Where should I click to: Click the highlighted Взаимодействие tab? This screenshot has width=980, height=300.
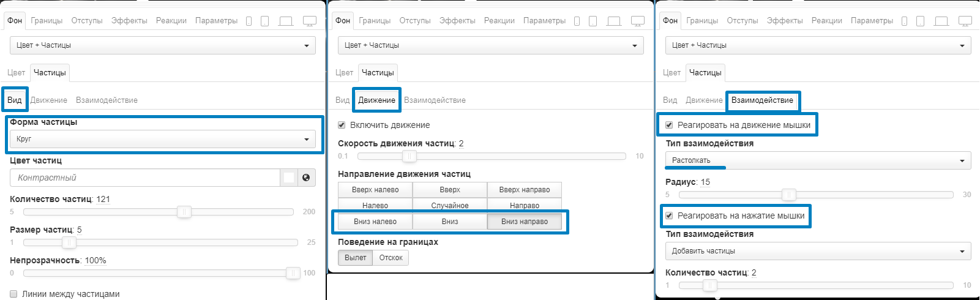pos(762,100)
